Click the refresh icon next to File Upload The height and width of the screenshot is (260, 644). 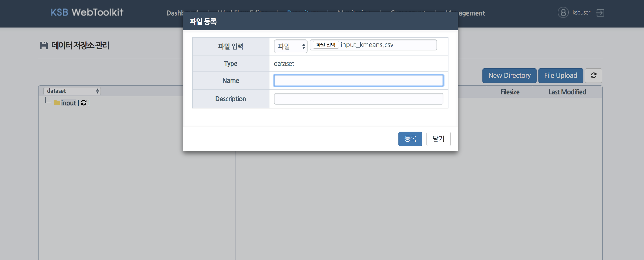593,75
